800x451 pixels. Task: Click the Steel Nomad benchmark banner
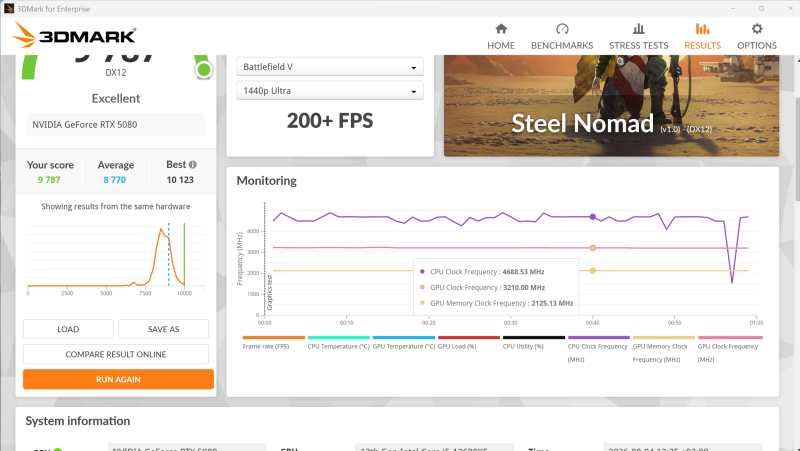point(611,106)
